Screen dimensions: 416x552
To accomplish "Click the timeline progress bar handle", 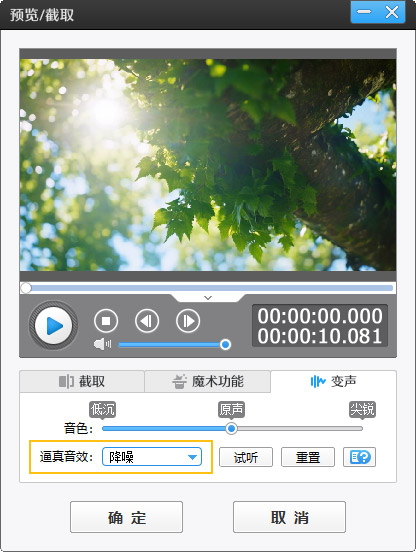I will [x=26, y=288].
